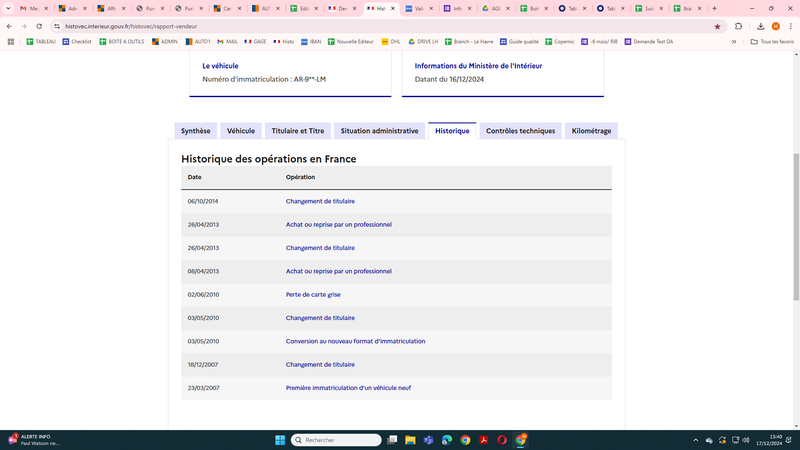Bookmark this page with the star icon

717,27
